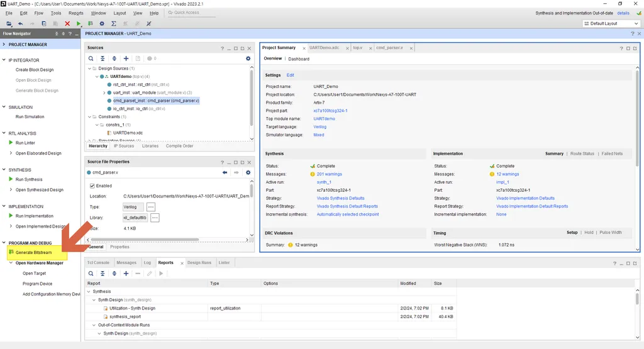Toggle the Enabled checkbox for cmd_parser.v
Image resolution: width=644 pixels, height=349 pixels.
coord(92,186)
